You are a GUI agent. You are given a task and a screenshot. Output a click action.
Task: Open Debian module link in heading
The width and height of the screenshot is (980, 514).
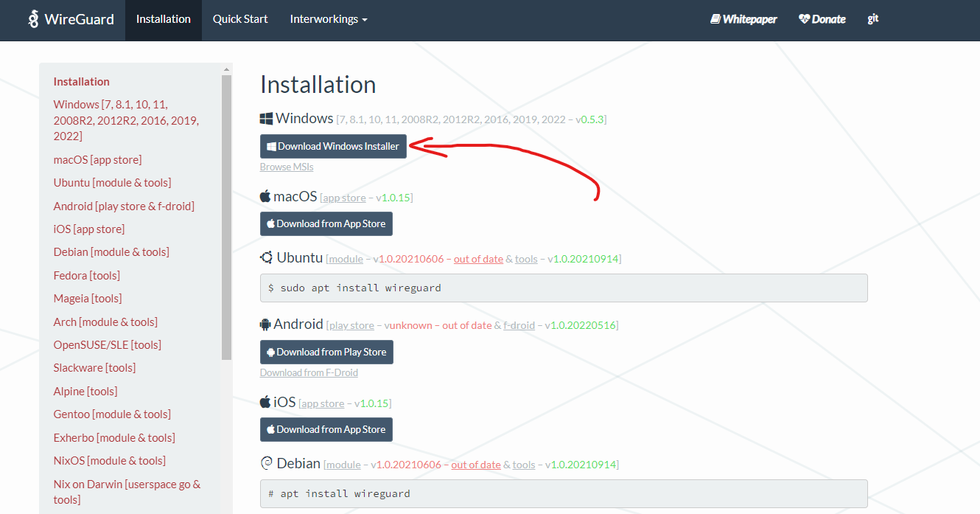coord(343,465)
